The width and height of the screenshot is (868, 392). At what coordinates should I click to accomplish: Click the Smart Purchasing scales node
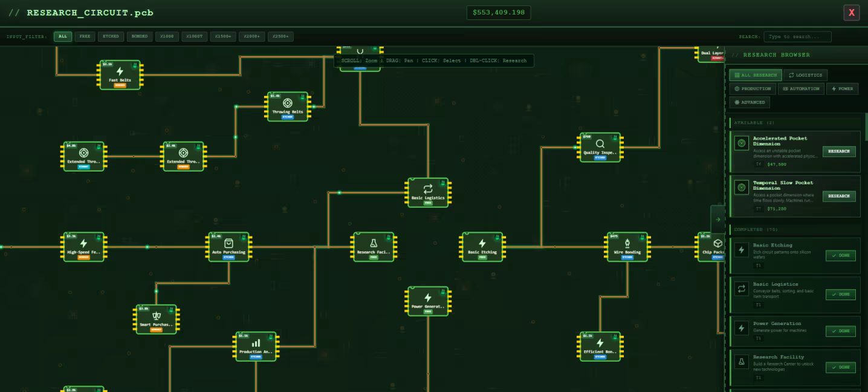coord(157,319)
